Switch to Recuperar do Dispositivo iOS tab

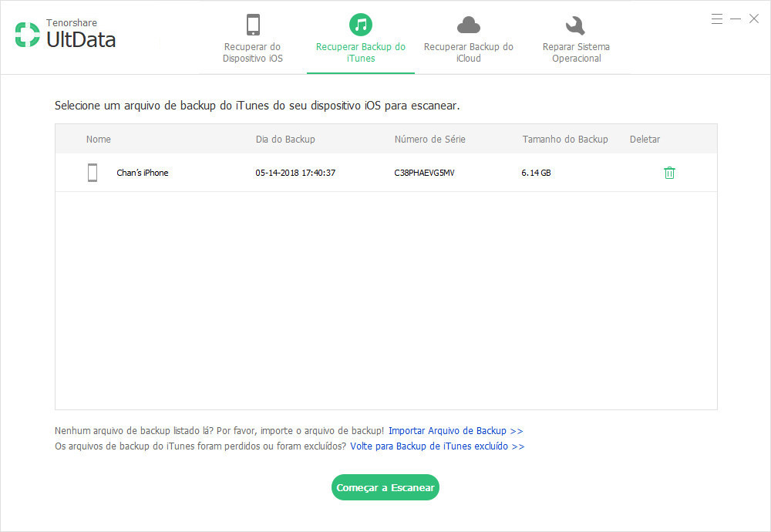253,39
